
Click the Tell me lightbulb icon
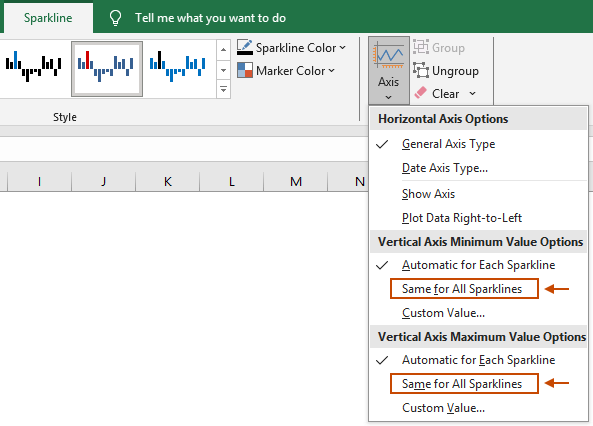[x=115, y=17]
